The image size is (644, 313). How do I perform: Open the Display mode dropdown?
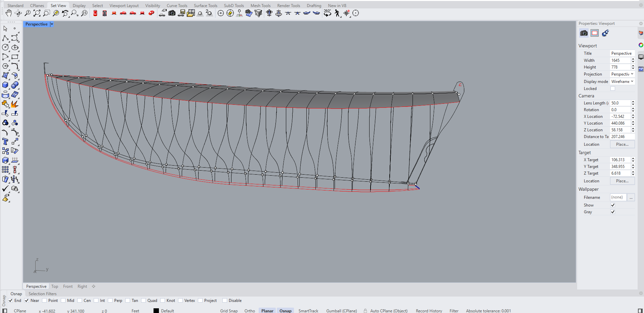point(622,82)
